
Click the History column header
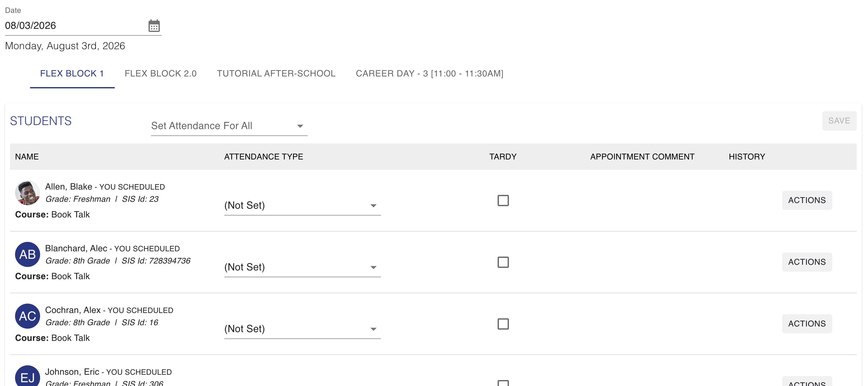pyautogui.click(x=747, y=157)
